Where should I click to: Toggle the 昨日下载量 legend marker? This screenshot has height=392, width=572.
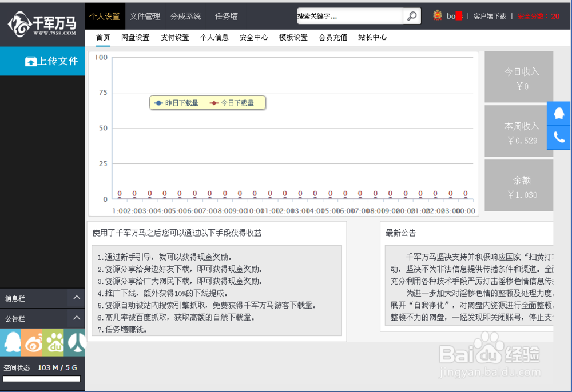158,103
